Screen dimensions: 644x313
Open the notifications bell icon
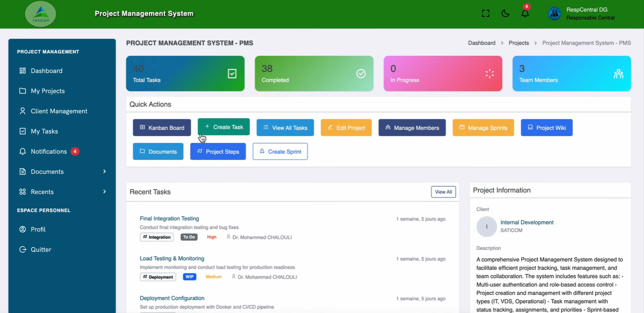tap(525, 14)
